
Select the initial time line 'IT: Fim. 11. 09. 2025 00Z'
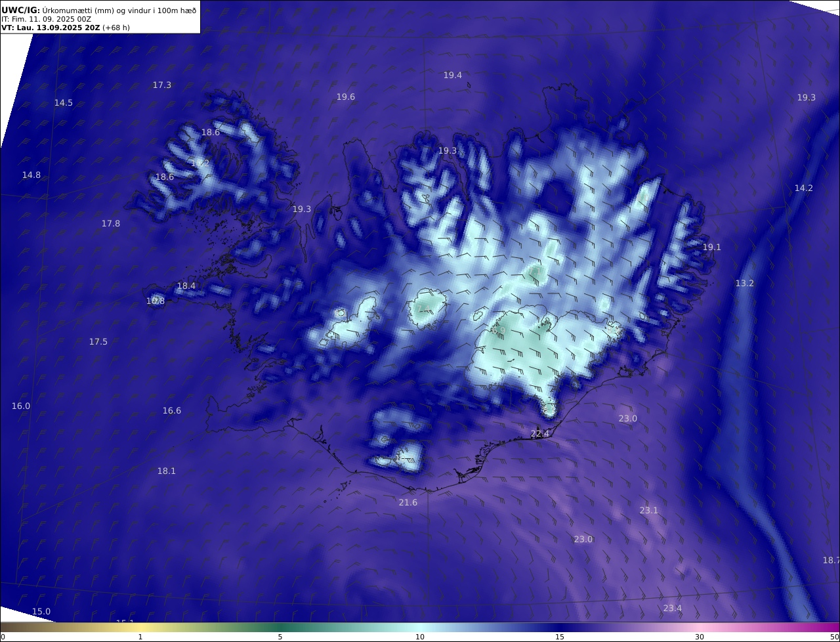[47, 19]
